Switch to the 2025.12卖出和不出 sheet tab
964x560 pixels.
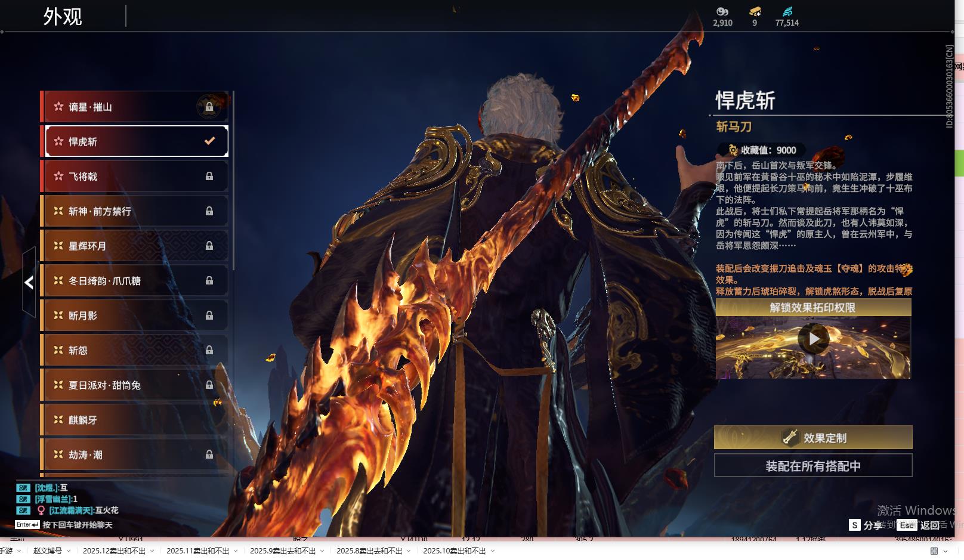(x=114, y=551)
